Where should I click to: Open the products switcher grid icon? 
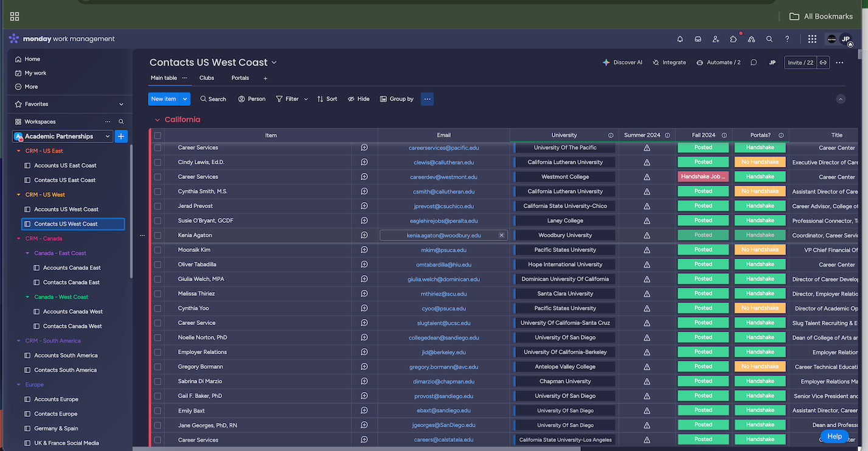pos(812,39)
